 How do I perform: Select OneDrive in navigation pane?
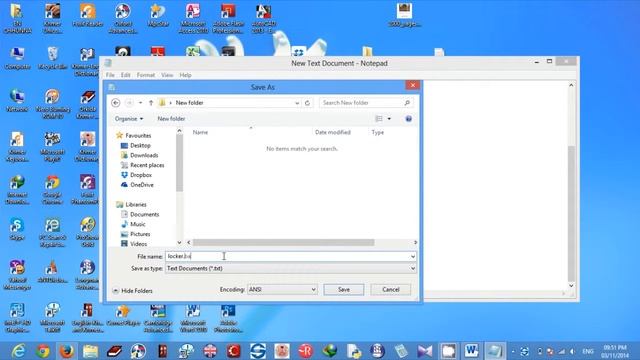137,185
